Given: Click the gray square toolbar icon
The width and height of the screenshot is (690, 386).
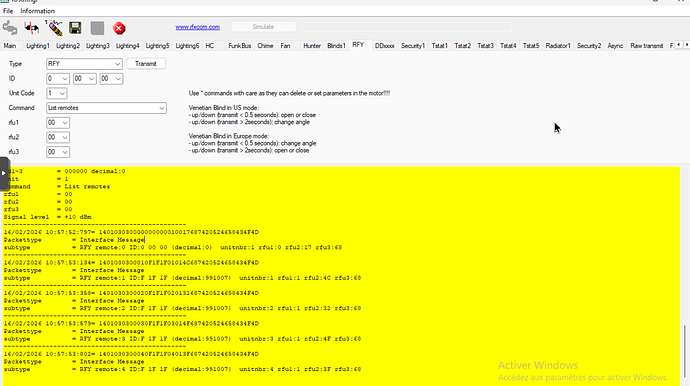Looking at the screenshot, I should (97, 28).
